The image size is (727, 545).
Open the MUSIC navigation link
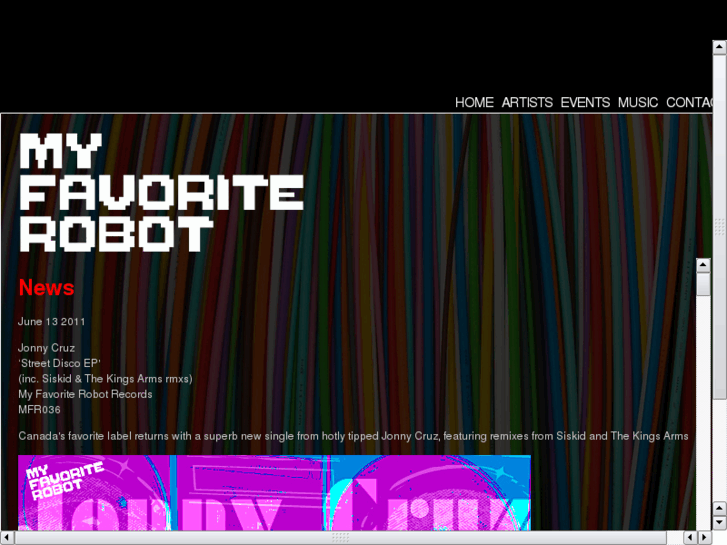pyautogui.click(x=638, y=103)
